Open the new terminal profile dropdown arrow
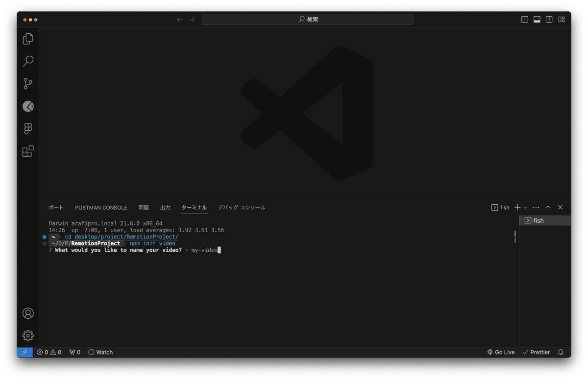This screenshot has height=380, width=588. tap(525, 208)
